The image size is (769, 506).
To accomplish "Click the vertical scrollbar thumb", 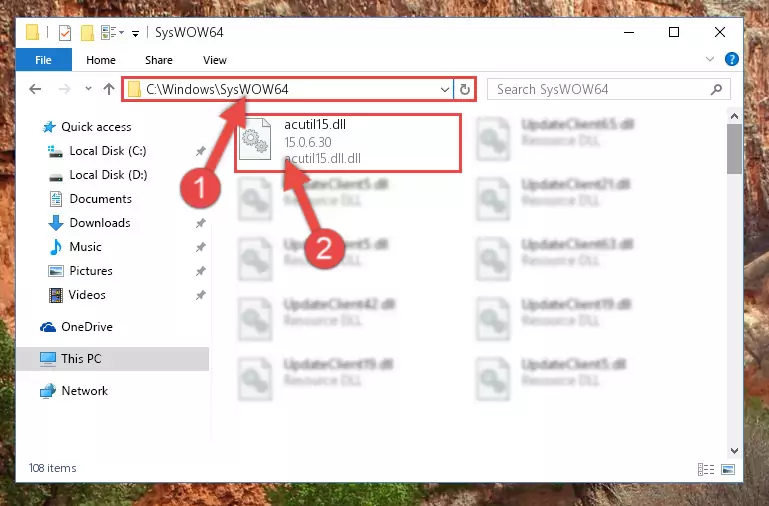I will pyautogui.click(x=734, y=149).
